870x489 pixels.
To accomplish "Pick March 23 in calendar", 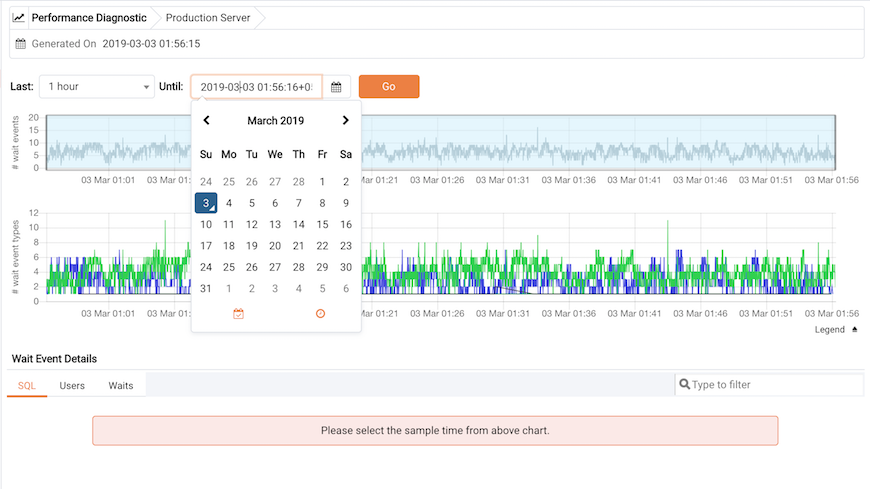I will [346, 246].
